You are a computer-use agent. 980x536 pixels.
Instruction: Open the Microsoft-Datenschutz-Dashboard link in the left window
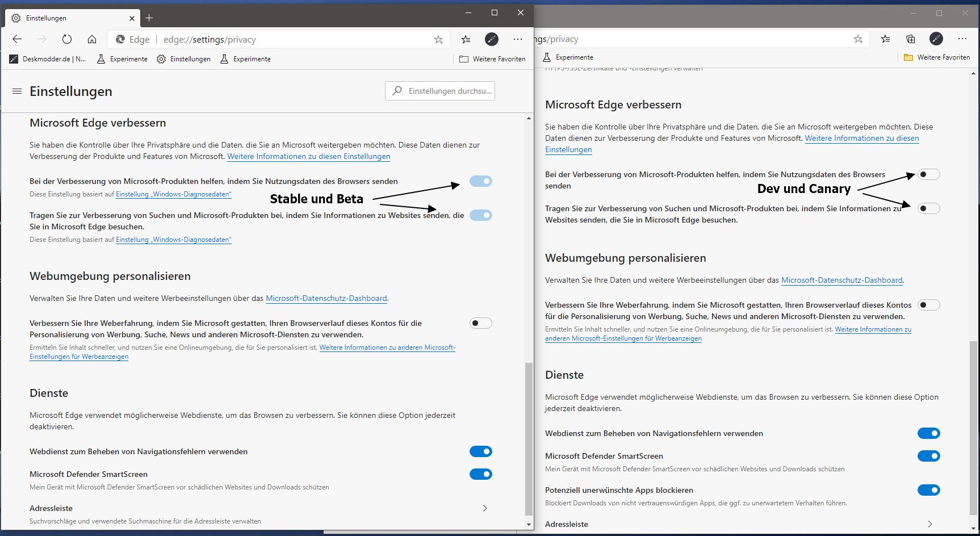326,298
